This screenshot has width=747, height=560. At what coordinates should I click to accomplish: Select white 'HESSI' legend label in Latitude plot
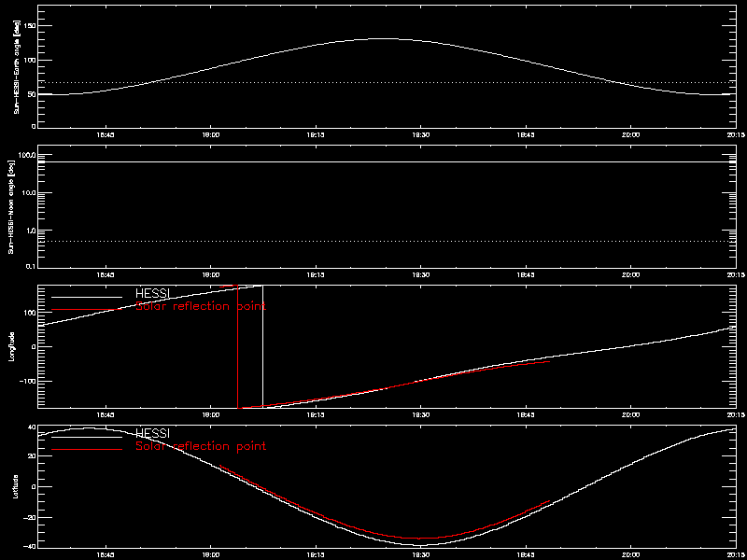tap(152, 432)
